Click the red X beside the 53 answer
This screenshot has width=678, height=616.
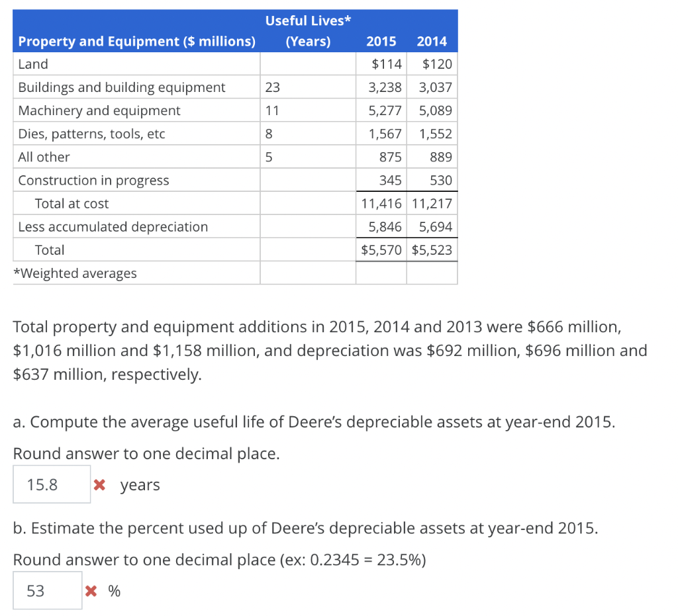coord(92,590)
